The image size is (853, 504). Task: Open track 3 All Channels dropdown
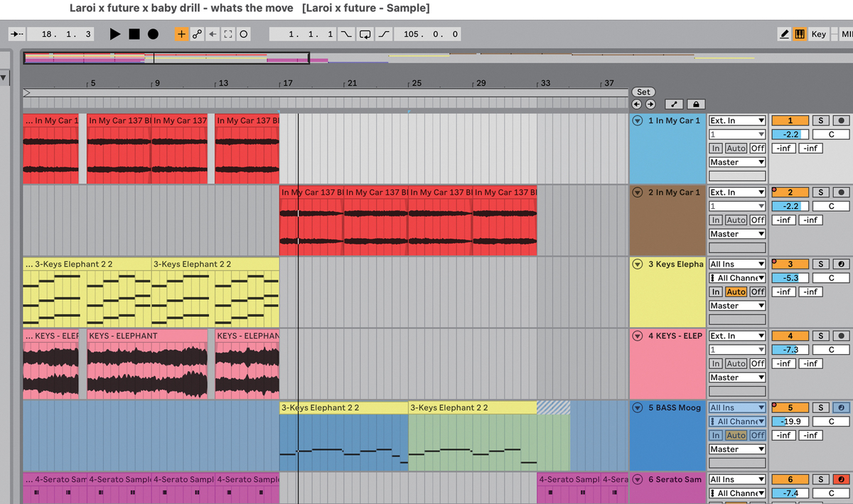pos(737,278)
